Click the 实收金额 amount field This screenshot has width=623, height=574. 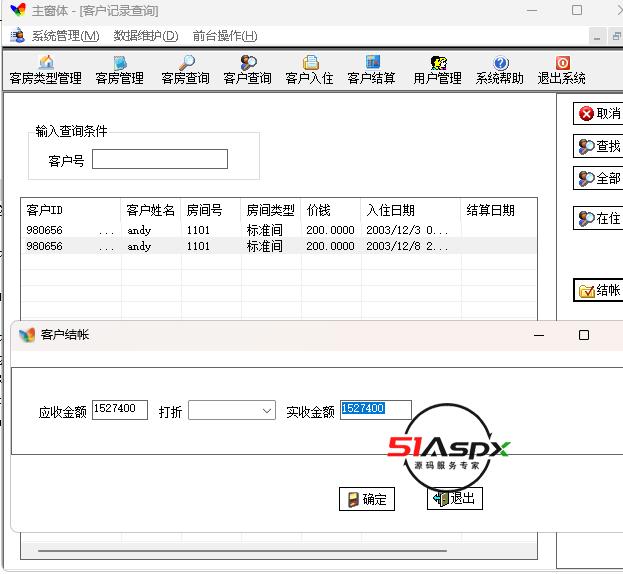pos(376,410)
